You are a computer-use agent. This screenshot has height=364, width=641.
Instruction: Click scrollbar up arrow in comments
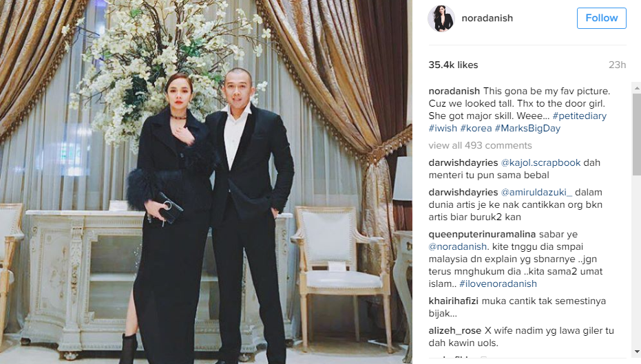636,88
